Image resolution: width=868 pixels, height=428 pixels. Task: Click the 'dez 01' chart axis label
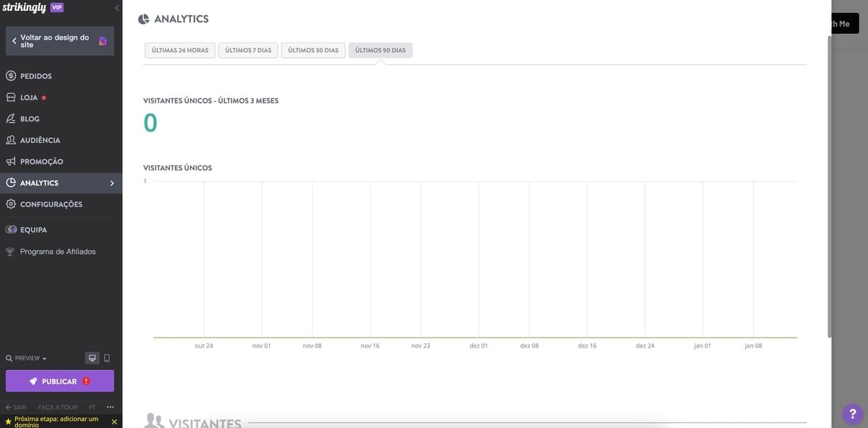coord(479,346)
